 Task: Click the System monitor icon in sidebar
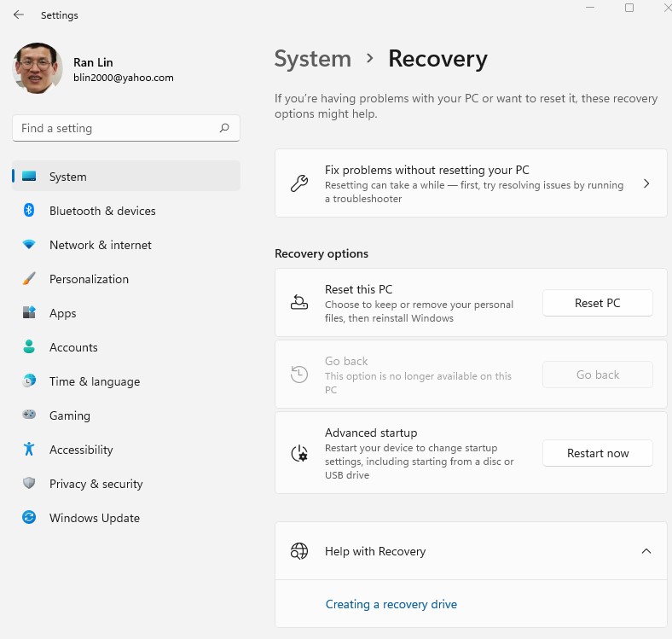pyautogui.click(x=29, y=176)
